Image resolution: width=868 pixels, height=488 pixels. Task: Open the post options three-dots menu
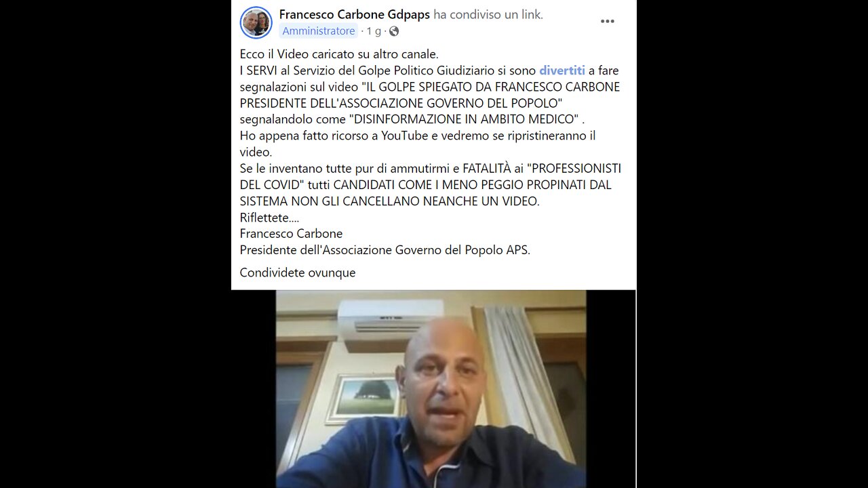[x=607, y=21]
